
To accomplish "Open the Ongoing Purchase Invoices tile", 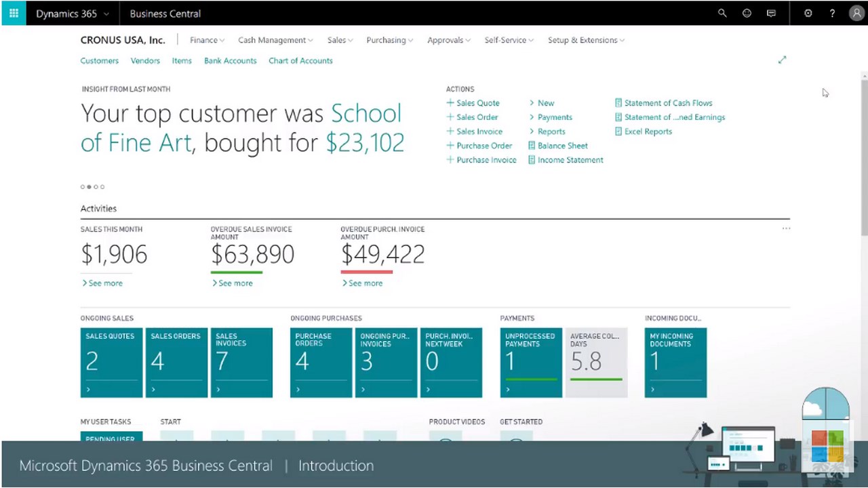I will coord(387,363).
